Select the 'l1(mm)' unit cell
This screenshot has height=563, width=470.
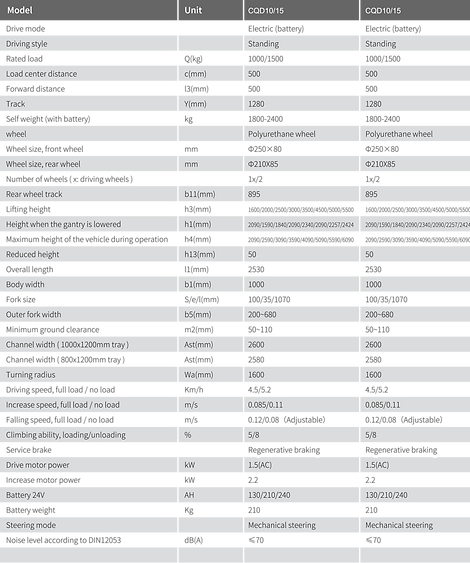(196, 270)
